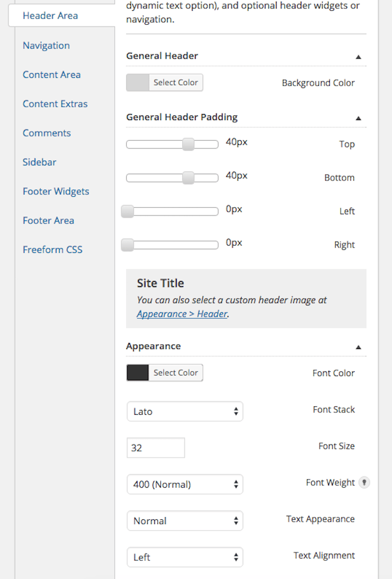The height and width of the screenshot is (579, 392).
Task: Click Select Color for Background Color
Action: [x=175, y=83]
